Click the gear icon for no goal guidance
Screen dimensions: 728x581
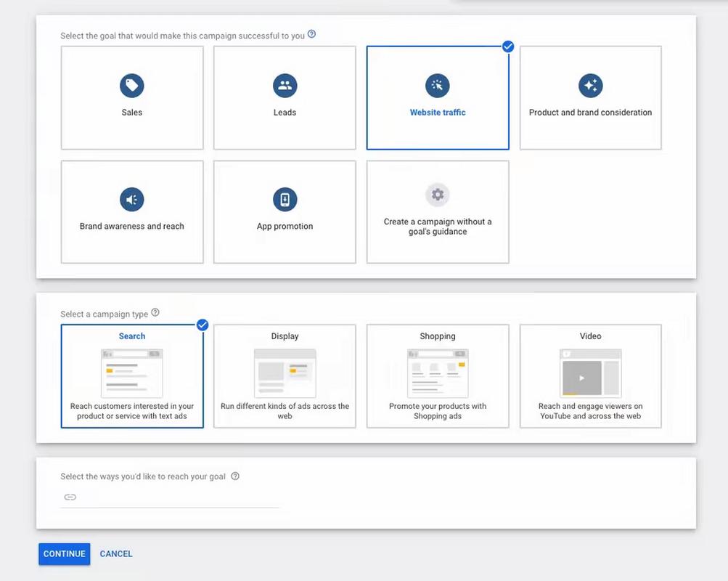438,195
